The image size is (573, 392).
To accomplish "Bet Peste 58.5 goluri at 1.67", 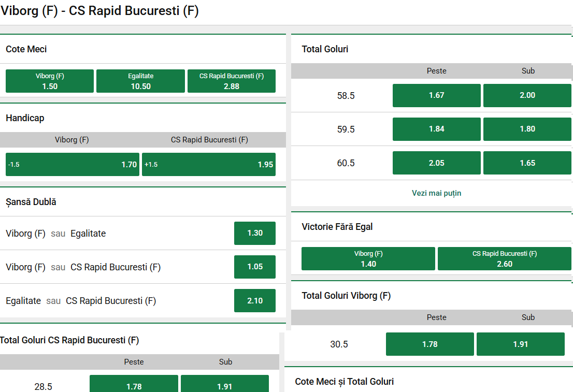I will pyautogui.click(x=436, y=95).
